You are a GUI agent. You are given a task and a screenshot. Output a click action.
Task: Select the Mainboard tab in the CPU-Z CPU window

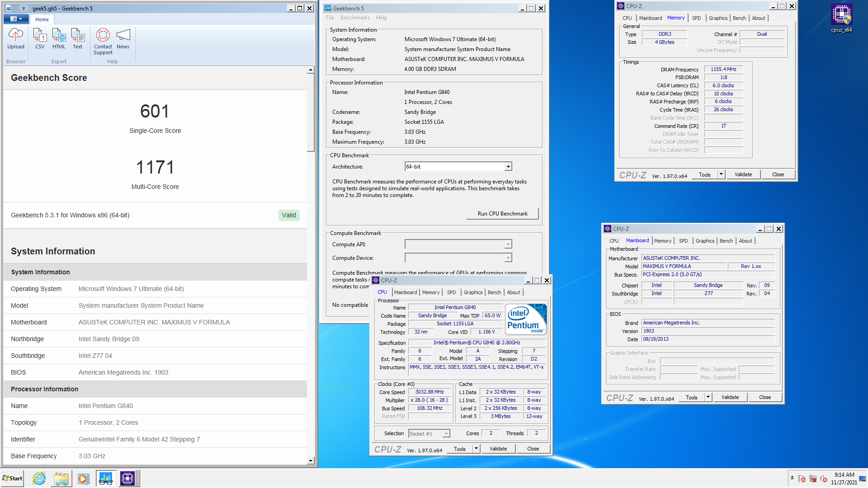[x=406, y=292]
